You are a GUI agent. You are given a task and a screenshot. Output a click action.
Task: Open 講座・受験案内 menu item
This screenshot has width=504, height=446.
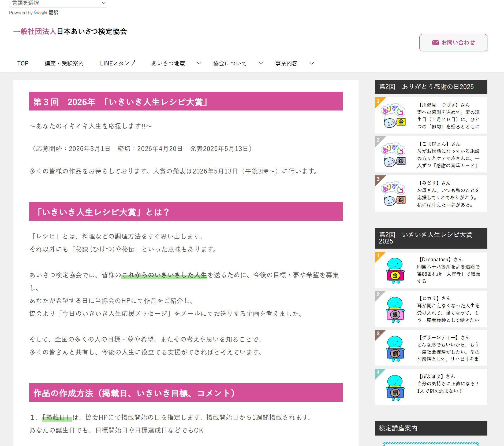tap(64, 63)
